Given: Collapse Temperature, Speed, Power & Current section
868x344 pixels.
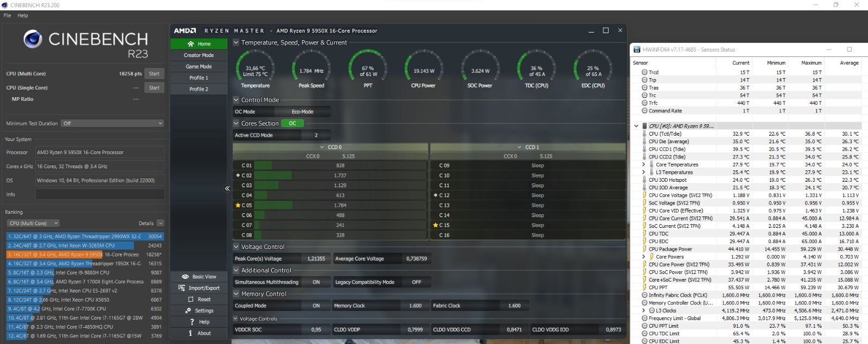Looking at the screenshot, I should pos(236,42).
